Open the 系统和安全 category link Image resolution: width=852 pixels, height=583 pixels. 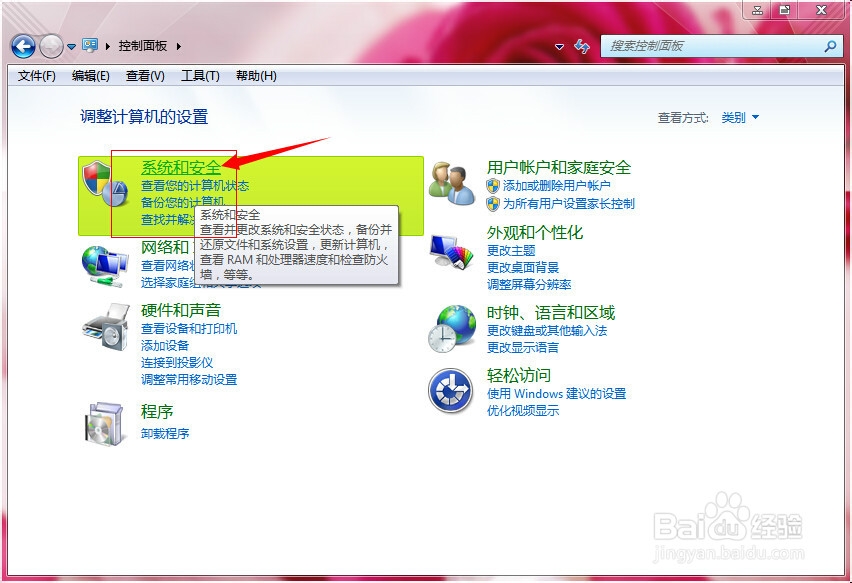click(x=181, y=167)
